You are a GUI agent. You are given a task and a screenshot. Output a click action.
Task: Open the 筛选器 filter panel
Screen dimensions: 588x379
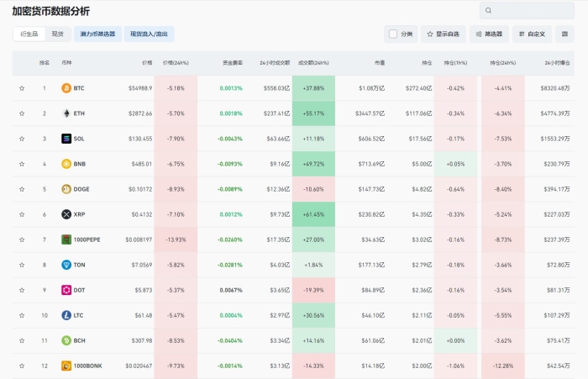pos(488,34)
